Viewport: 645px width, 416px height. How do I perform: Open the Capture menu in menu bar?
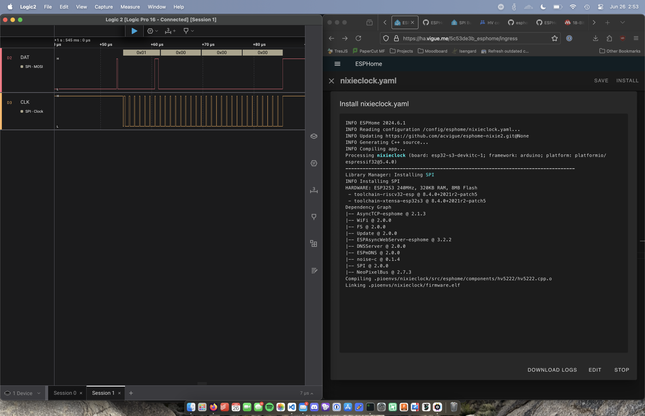click(x=104, y=7)
